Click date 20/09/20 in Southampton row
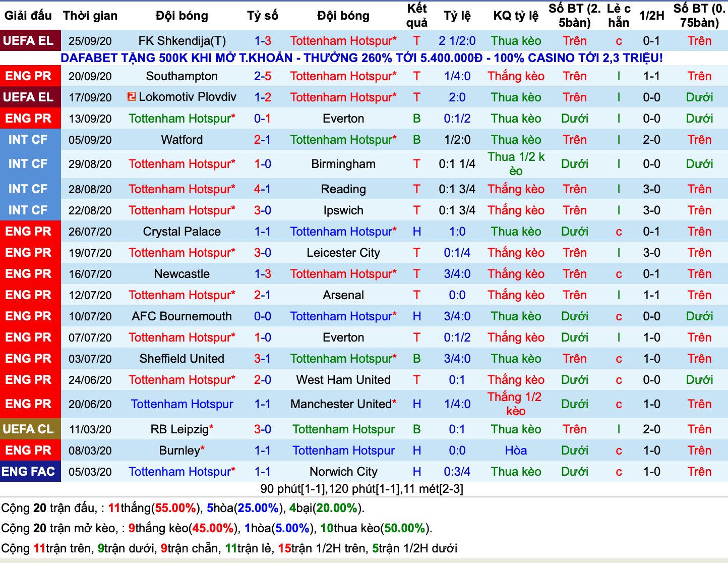Screen dimensions: 728x563 (90, 76)
